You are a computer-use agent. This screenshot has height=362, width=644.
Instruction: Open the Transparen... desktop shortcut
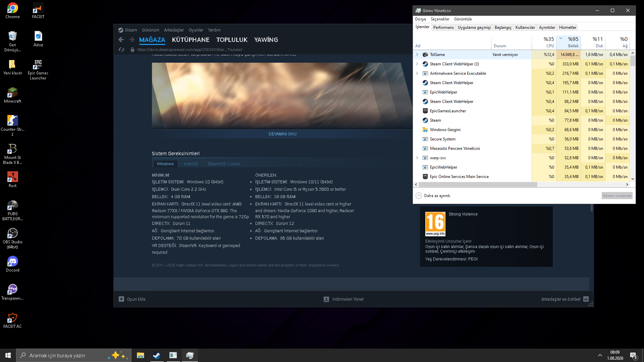[12, 292]
